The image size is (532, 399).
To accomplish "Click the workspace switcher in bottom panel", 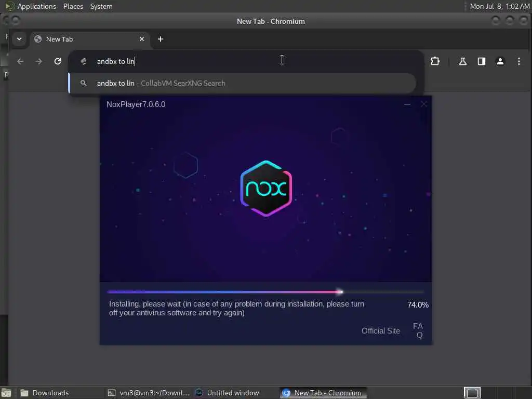I will tap(472, 393).
